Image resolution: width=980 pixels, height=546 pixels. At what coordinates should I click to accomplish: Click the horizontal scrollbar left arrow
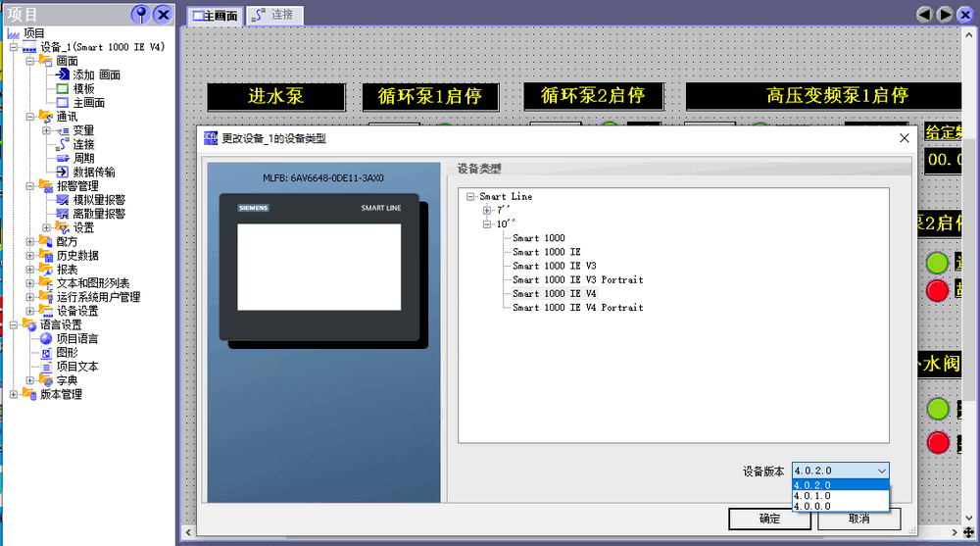click(x=188, y=532)
